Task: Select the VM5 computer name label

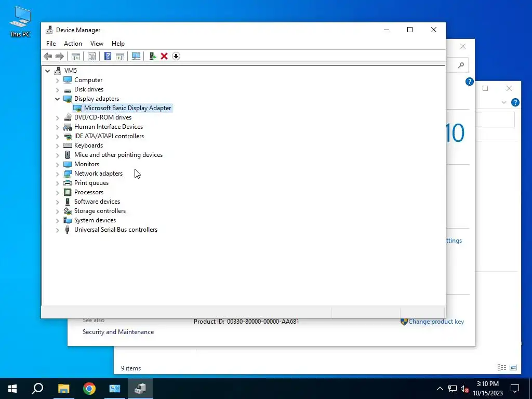Action: pyautogui.click(x=71, y=71)
